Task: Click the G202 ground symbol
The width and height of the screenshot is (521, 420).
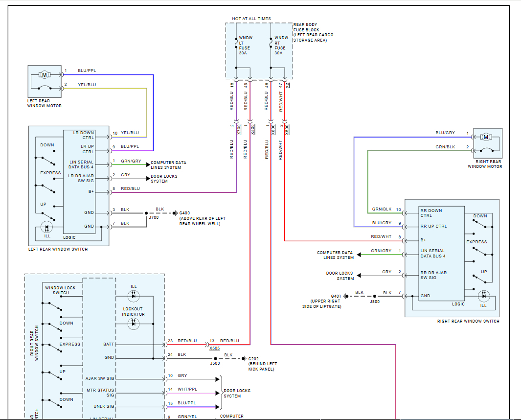Action: pos(244,358)
